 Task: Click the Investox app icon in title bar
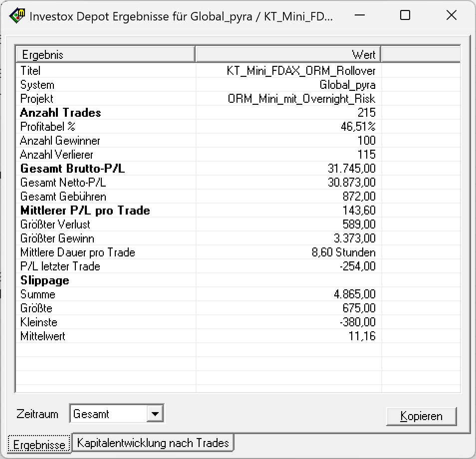[x=17, y=16]
